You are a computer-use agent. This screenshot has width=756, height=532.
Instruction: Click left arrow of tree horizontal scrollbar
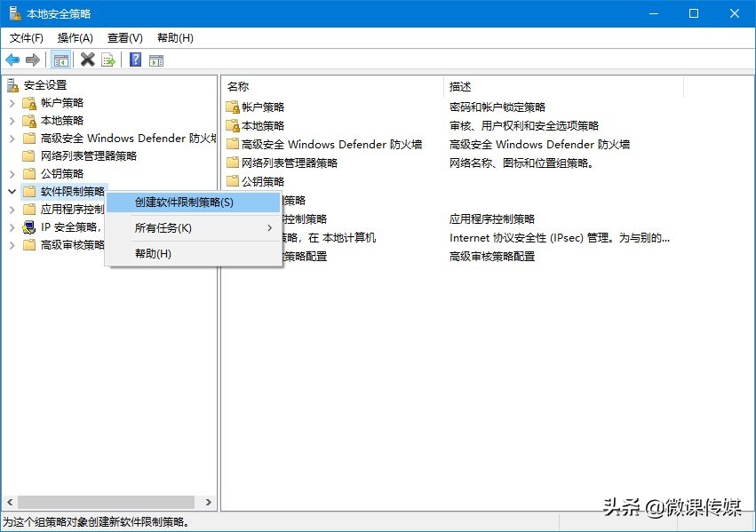click(x=10, y=502)
